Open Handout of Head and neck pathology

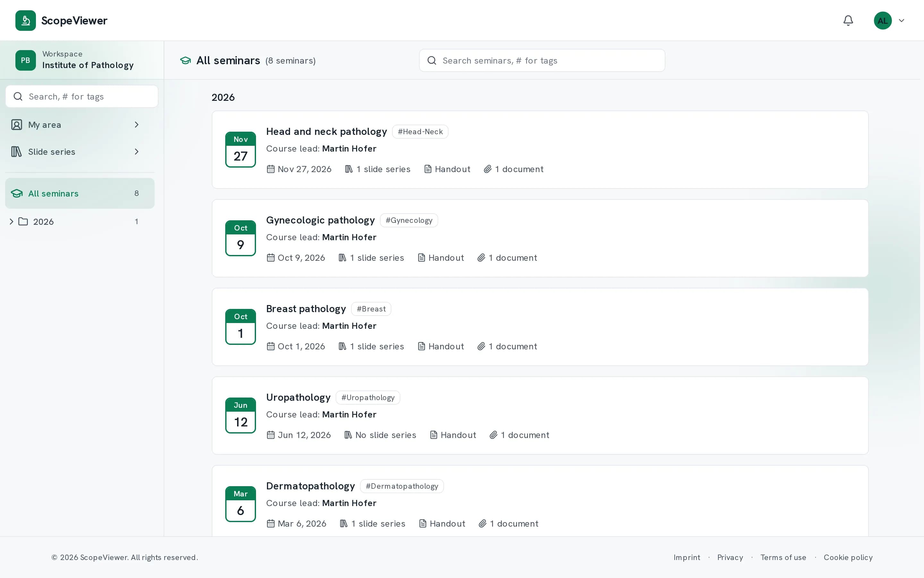click(447, 169)
